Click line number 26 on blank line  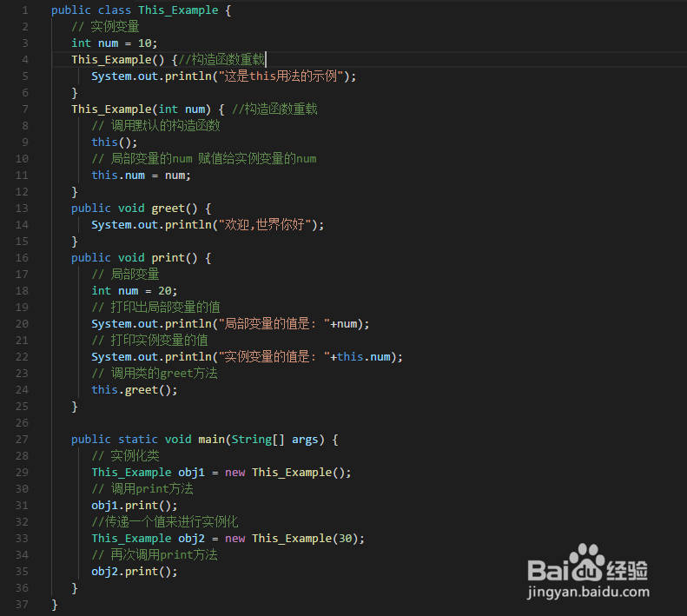[22, 423]
